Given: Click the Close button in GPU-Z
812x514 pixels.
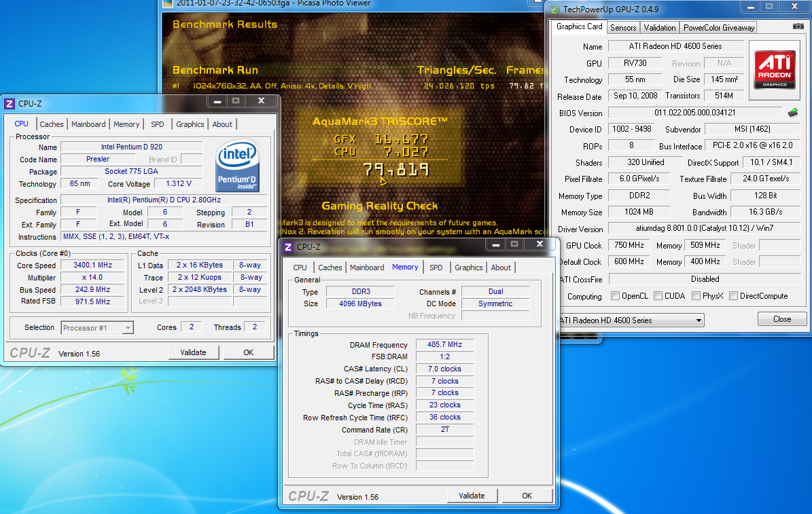Looking at the screenshot, I should click(782, 319).
